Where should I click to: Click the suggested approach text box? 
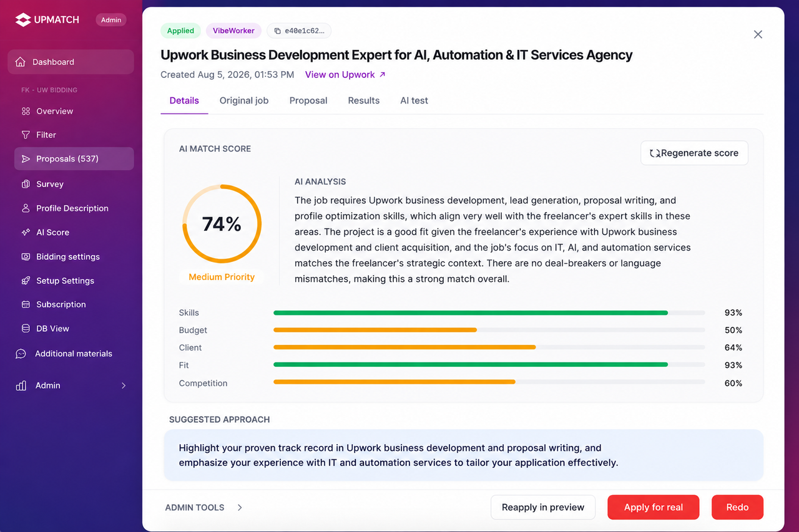(x=464, y=455)
